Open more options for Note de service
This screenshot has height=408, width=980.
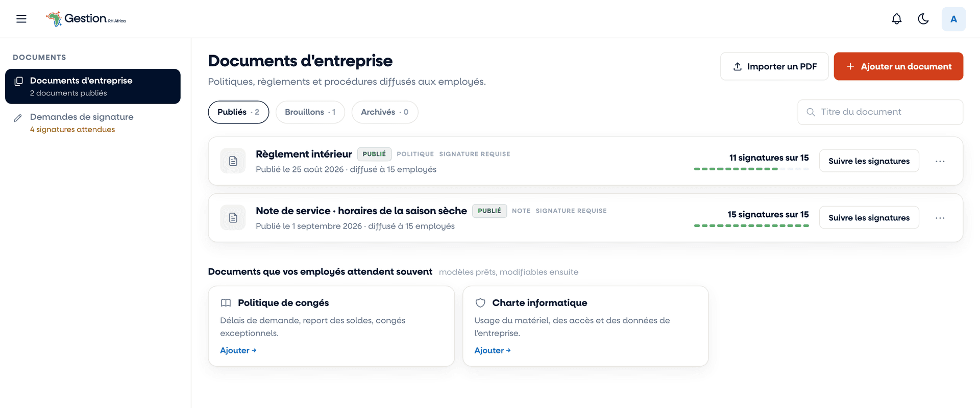coord(940,218)
